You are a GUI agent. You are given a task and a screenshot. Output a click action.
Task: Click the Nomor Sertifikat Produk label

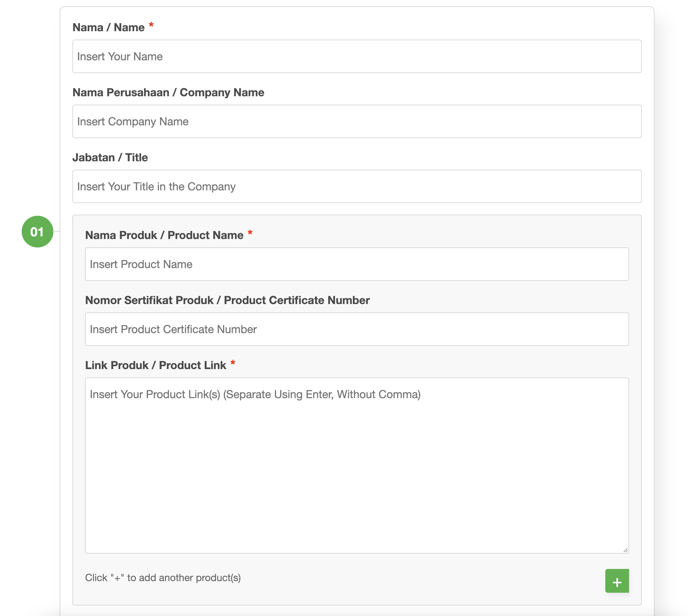pos(227,300)
